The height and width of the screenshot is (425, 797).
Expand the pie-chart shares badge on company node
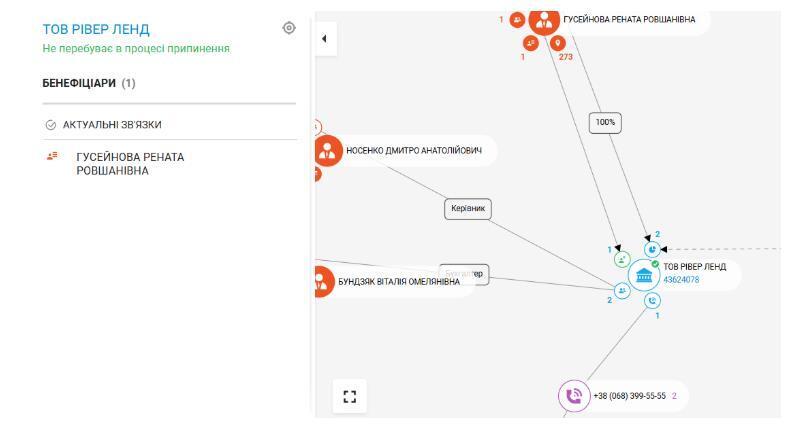(652, 249)
